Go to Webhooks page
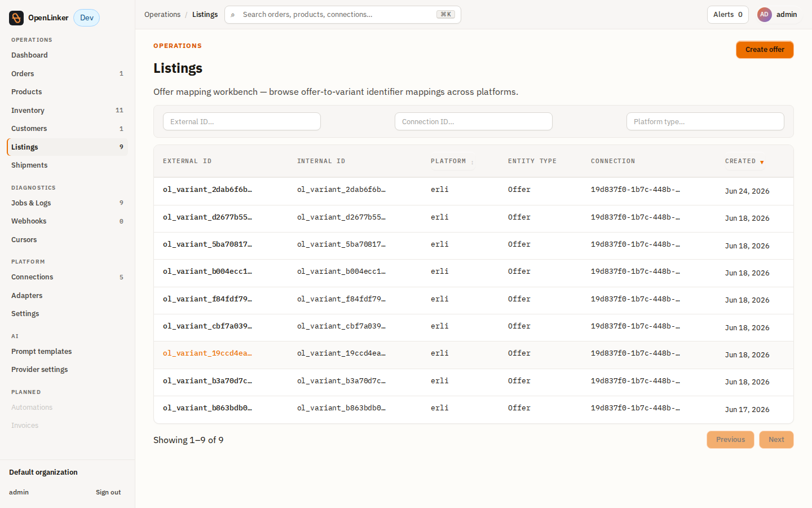This screenshot has width=812, height=508. coord(67,221)
